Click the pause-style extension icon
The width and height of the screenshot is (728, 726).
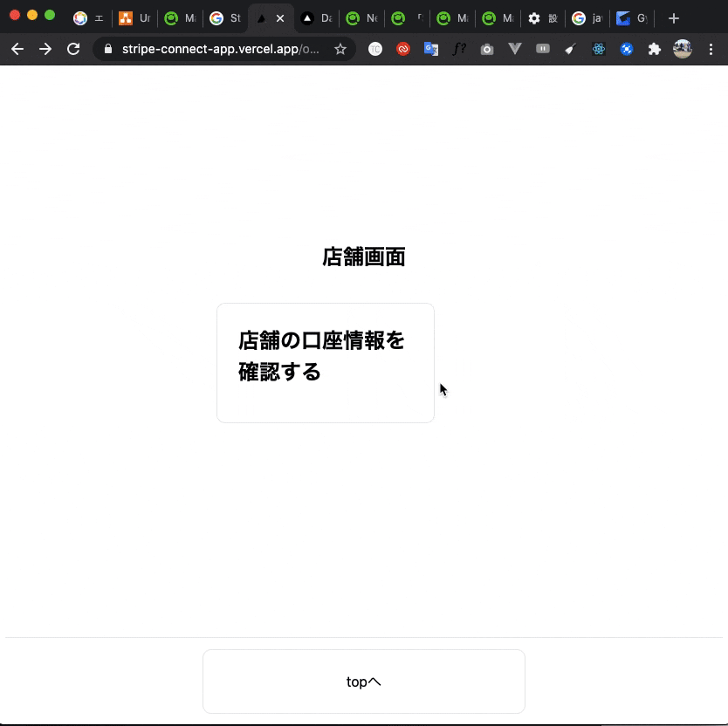point(542,49)
